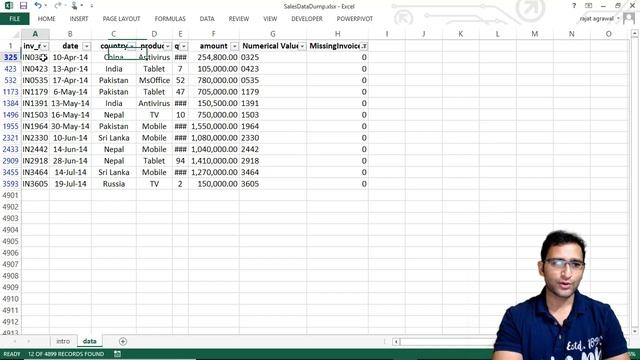Click status text 12 OF 4899 RECORDS FOUND
Viewport: 640px width, 360px height.
(66, 354)
